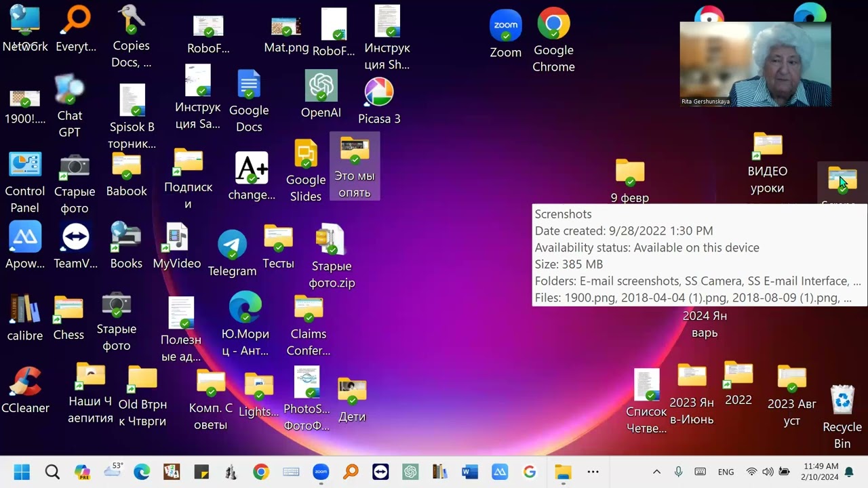This screenshot has height=488, width=868.
Task: Switch to Google Chrome in taskbar
Action: click(261, 472)
